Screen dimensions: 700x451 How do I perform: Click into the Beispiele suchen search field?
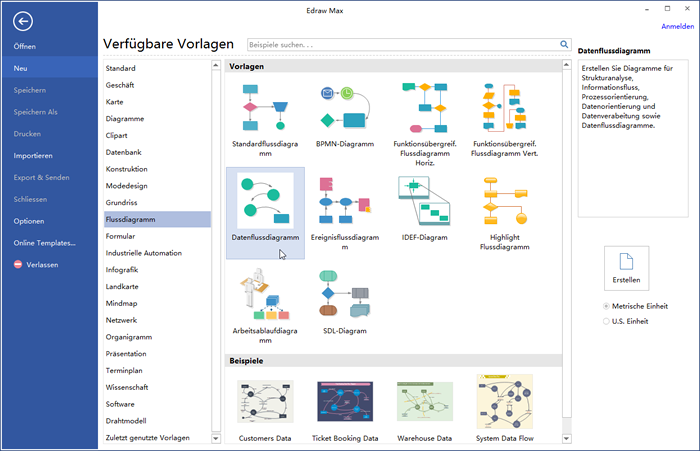point(404,45)
